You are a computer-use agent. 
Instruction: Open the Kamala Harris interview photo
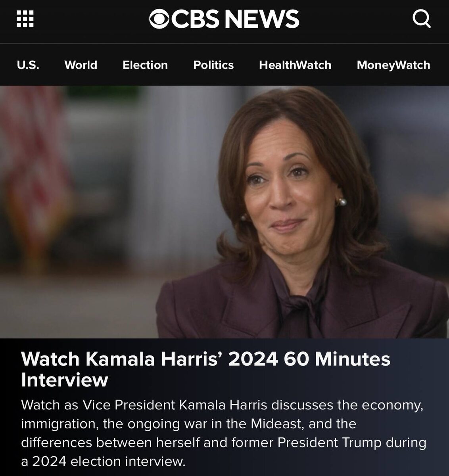(x=224, y=212)
